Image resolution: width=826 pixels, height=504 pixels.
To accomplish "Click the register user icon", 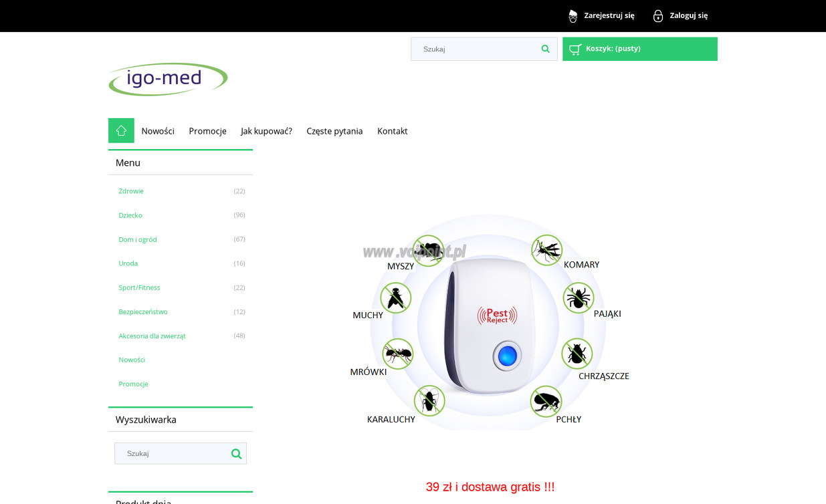I will pyautogui.click(x=573, y=15).
